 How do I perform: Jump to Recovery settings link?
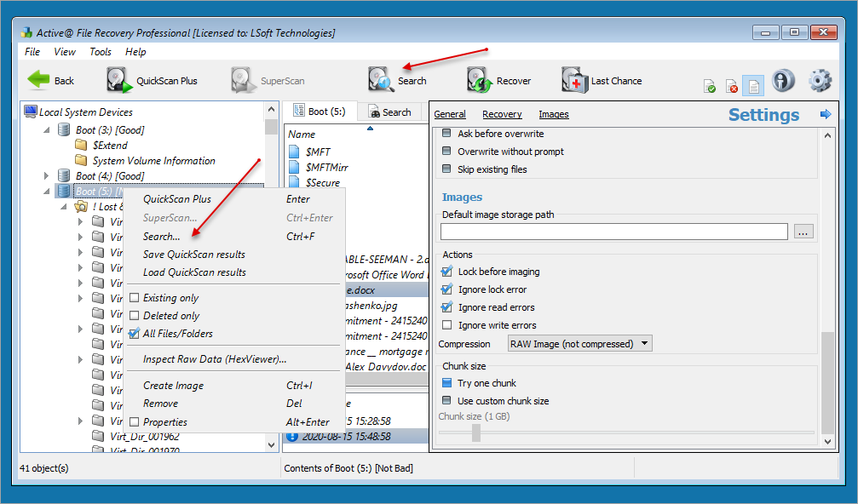pos(502,114)
